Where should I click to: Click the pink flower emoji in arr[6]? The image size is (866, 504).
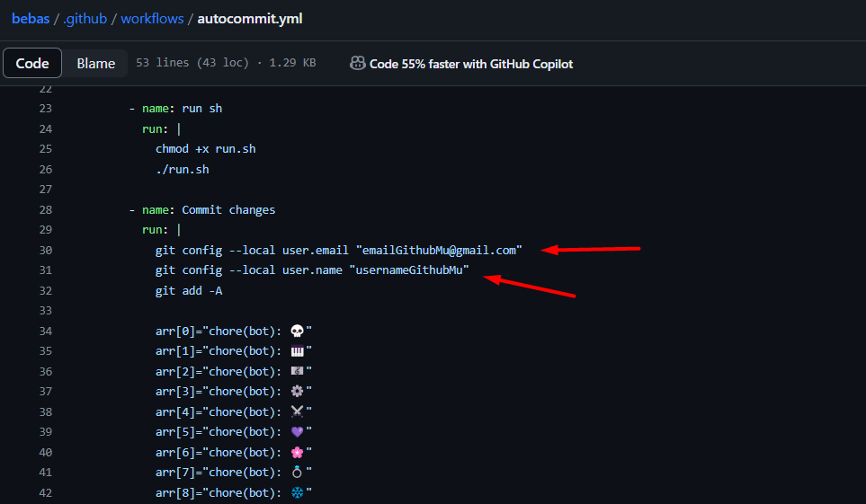[x=298, y=452]
